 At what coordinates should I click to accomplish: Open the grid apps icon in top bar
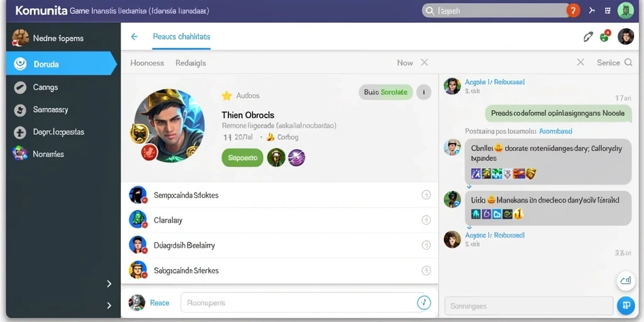(x=608, y=11)
